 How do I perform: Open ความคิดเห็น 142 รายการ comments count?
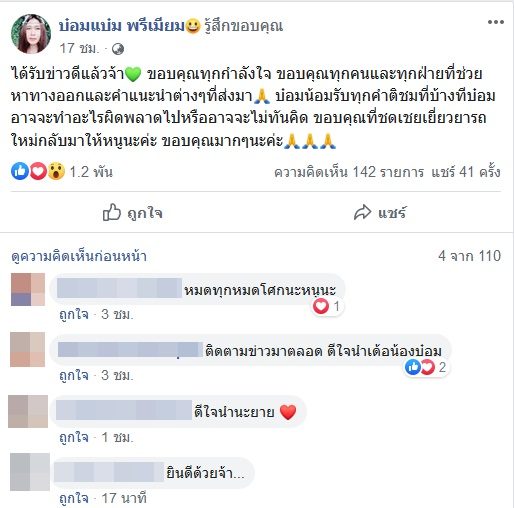(349, 172)
